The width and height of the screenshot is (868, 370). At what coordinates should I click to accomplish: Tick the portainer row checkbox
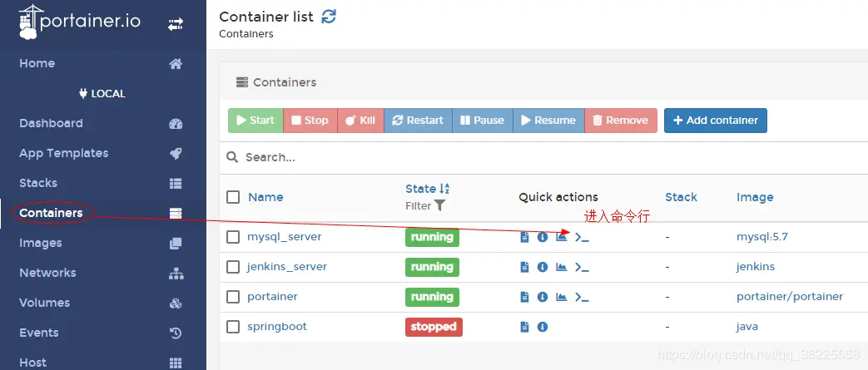[233, 297]
